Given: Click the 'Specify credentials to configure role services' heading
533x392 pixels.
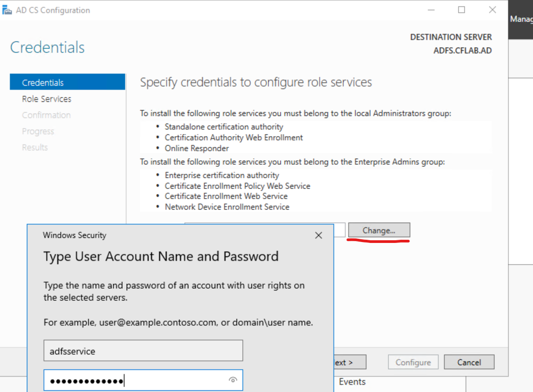Looking at the screenshot, I should click(256, 82).
